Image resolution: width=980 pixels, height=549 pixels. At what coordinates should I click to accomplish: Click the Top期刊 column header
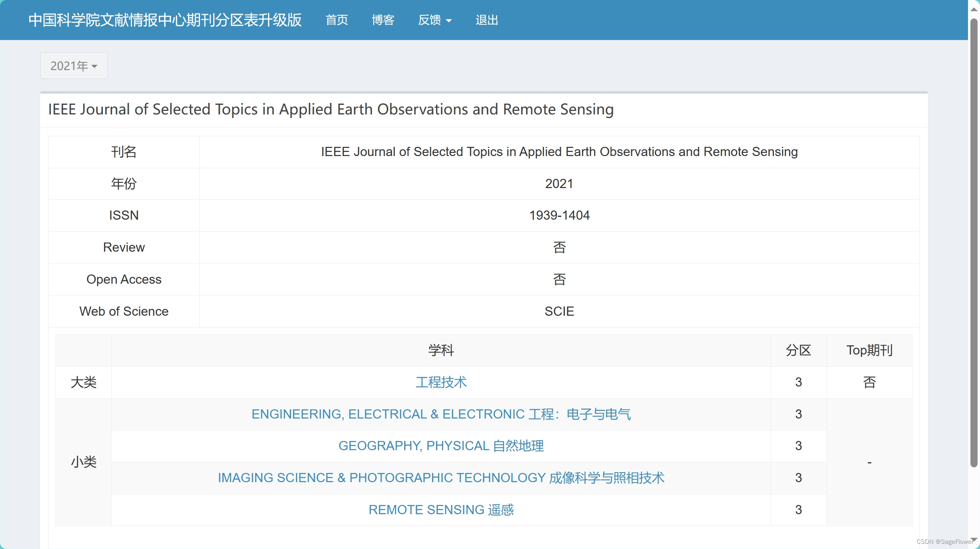tap(870, 350)
